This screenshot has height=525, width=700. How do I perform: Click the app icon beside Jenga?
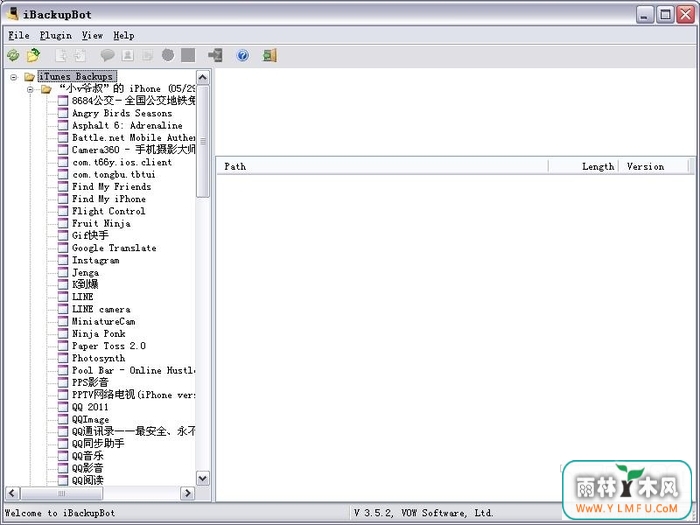63,272
